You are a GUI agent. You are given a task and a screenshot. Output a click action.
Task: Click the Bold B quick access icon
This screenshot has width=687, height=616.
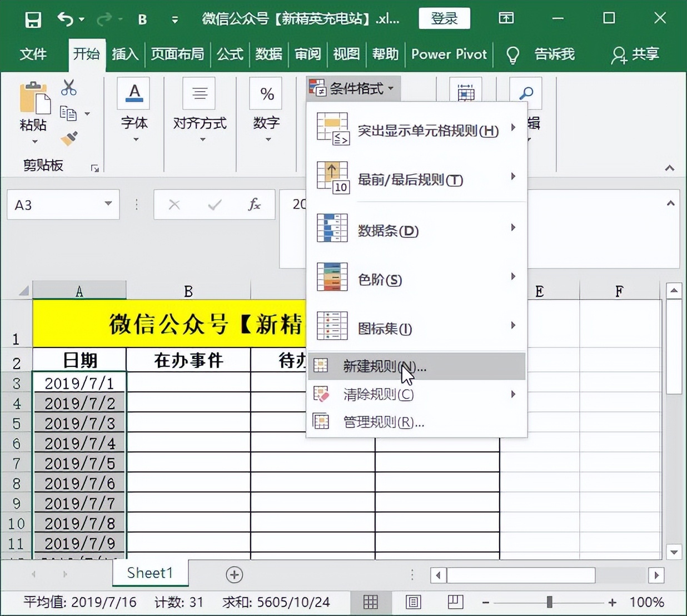click(x=142, y=20)
